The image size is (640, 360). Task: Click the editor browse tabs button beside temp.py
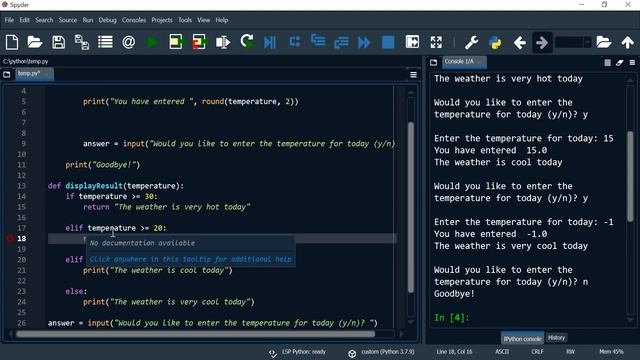(x=7, y=74)
